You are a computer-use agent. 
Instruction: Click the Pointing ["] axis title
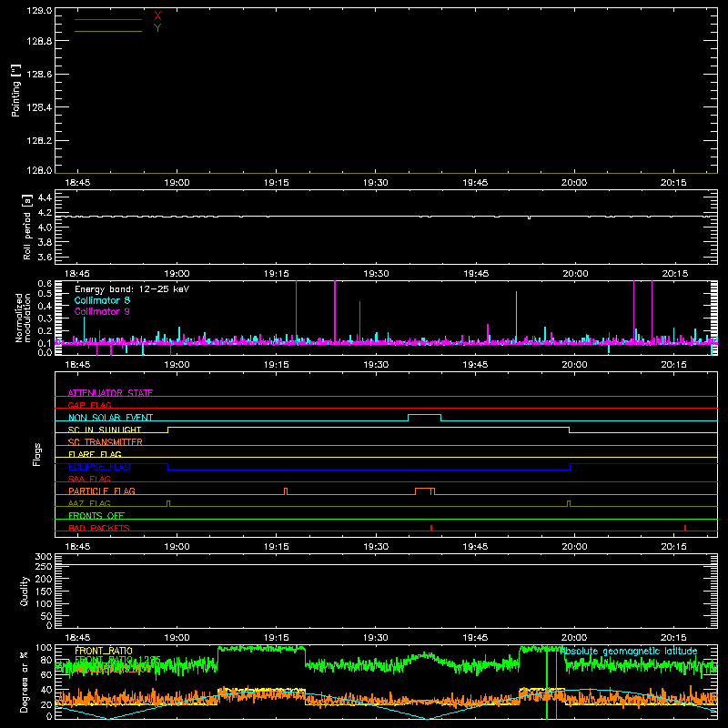tap(16, 90)
